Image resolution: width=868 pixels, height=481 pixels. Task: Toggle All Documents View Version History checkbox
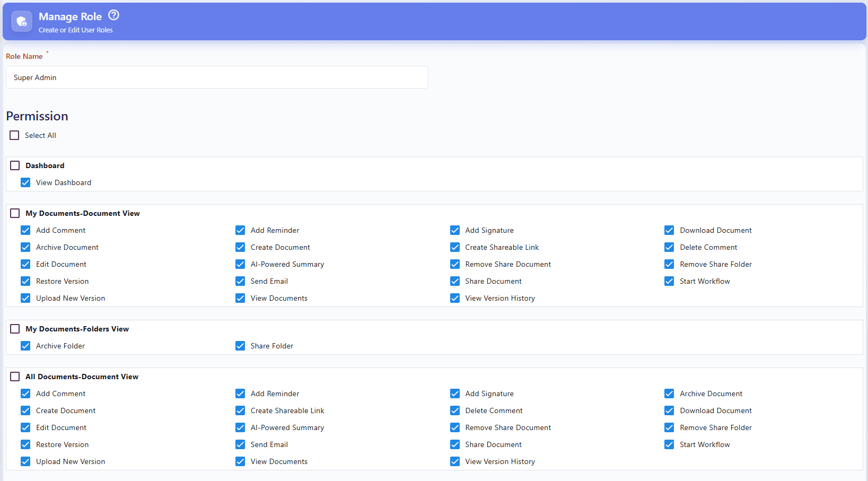click(455, 461)
